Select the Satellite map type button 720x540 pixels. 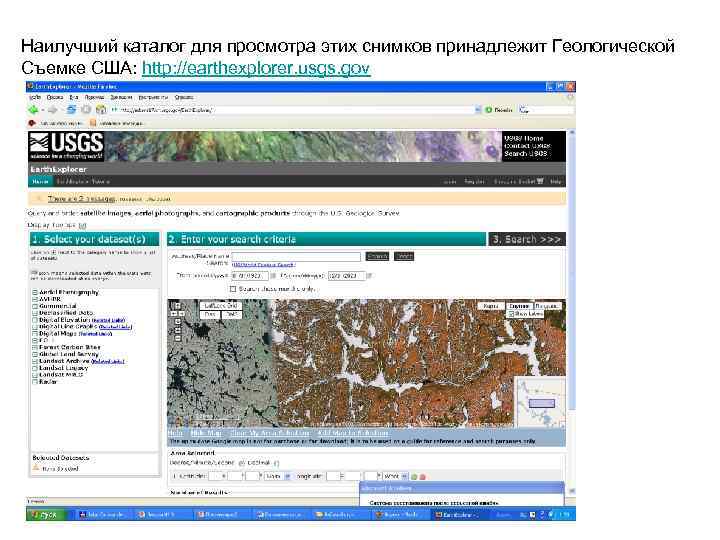click(x=519, y=306)
